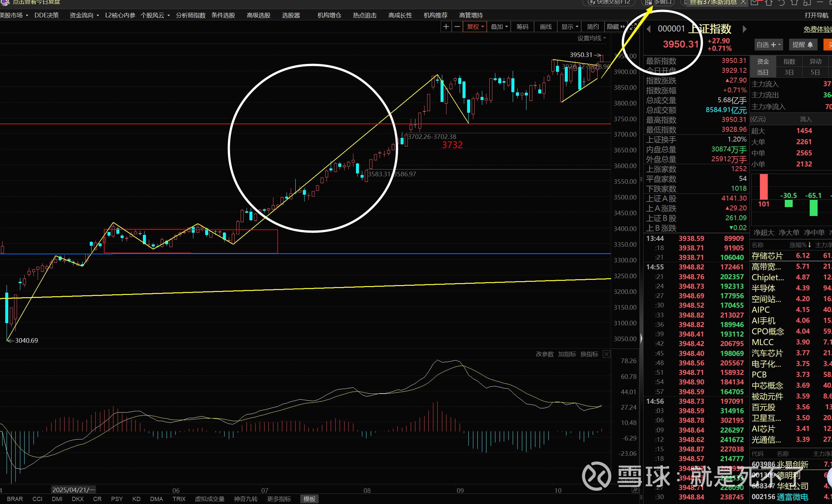
Task: Toggle 隐藏 to hide side panel
Action: click(615, 27)
